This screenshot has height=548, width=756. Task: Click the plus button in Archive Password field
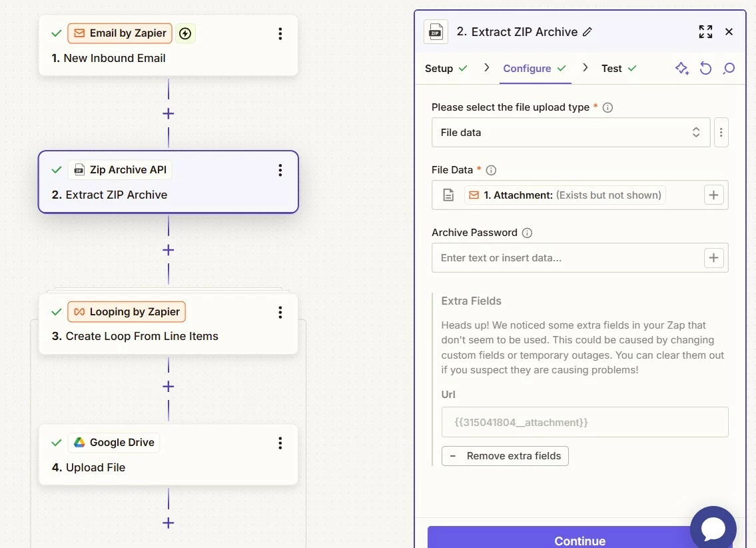point(714,258)
